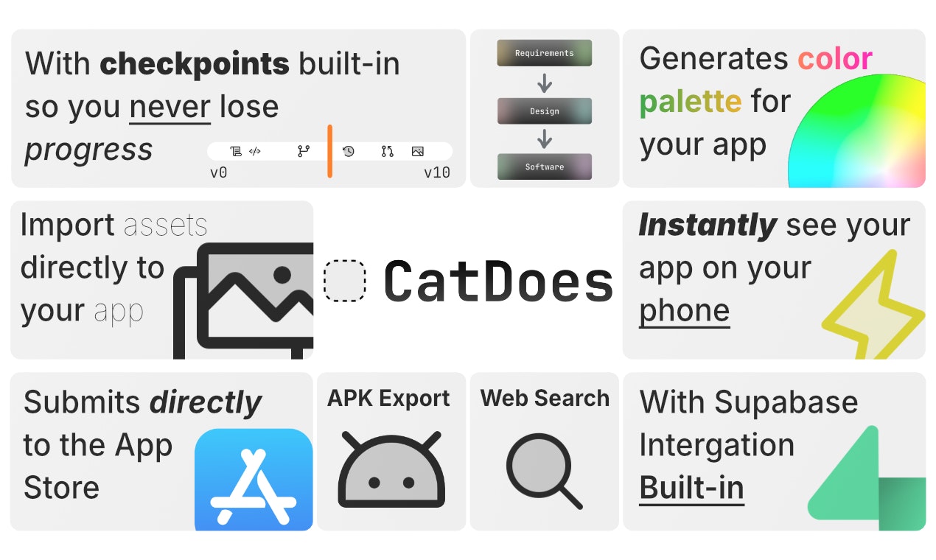Click the underlined "phone" text
Image resolution: width=936 pixels, height=560 pixels.
[x=684, y=311]
